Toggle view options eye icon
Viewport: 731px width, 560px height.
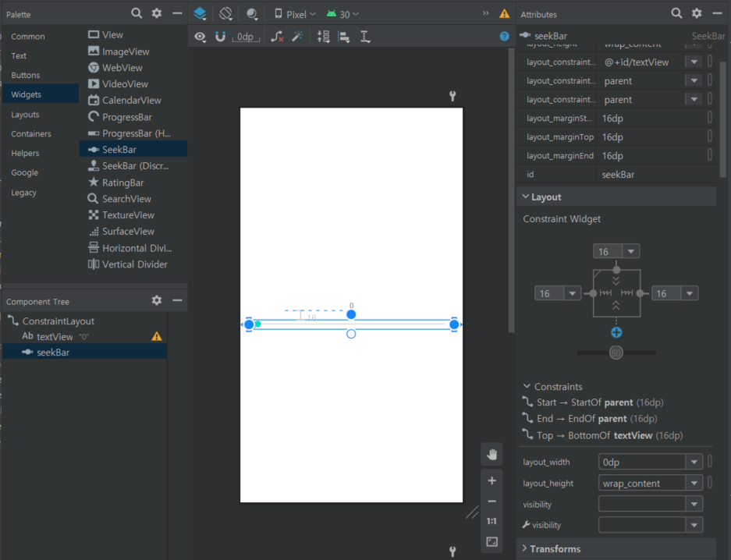tap(200, 37)
